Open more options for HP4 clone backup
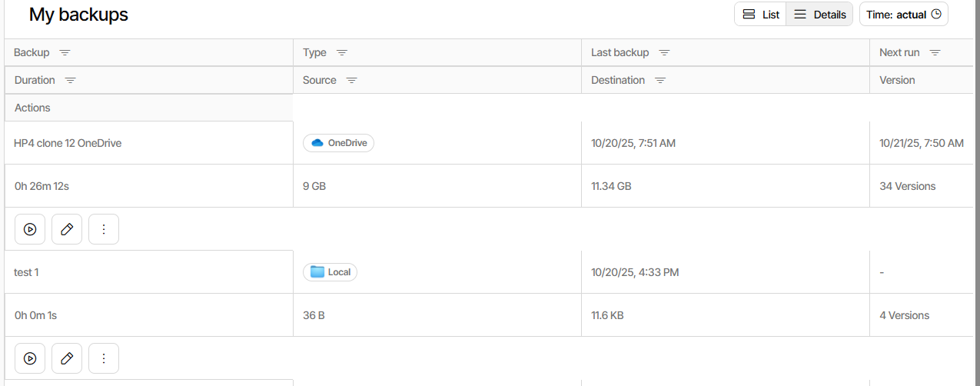This screenshot has height=386, width=980. (104, 229)
